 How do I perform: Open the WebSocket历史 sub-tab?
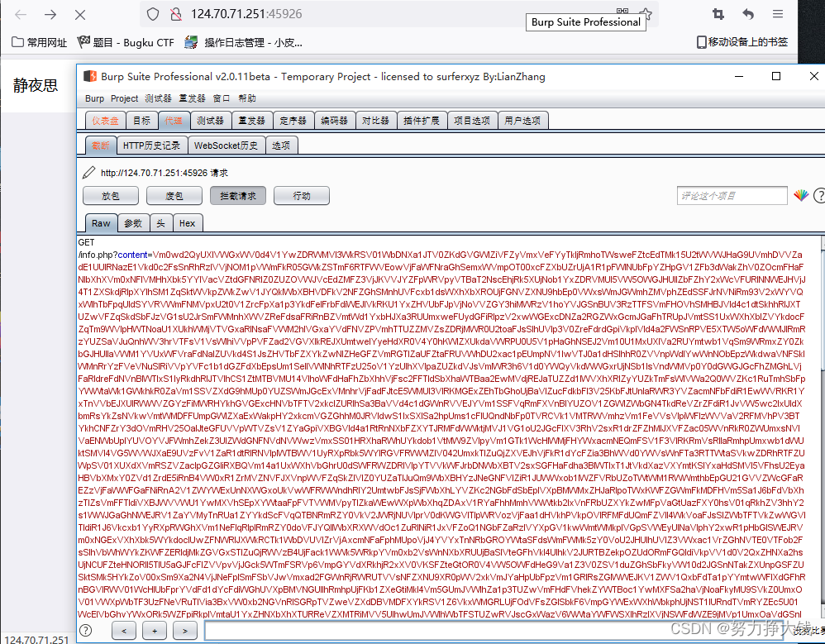pos(227,145)
